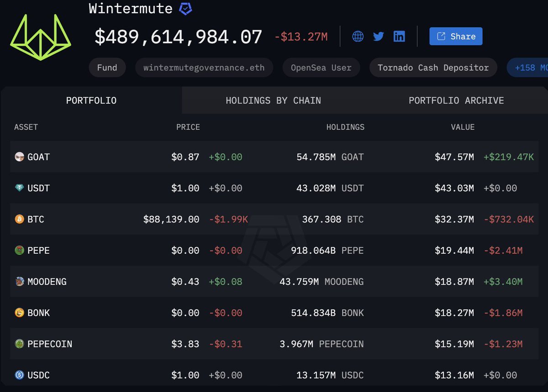Open the USDC asset name
This screenshot has width=548, height=392.
click(38, 375)
